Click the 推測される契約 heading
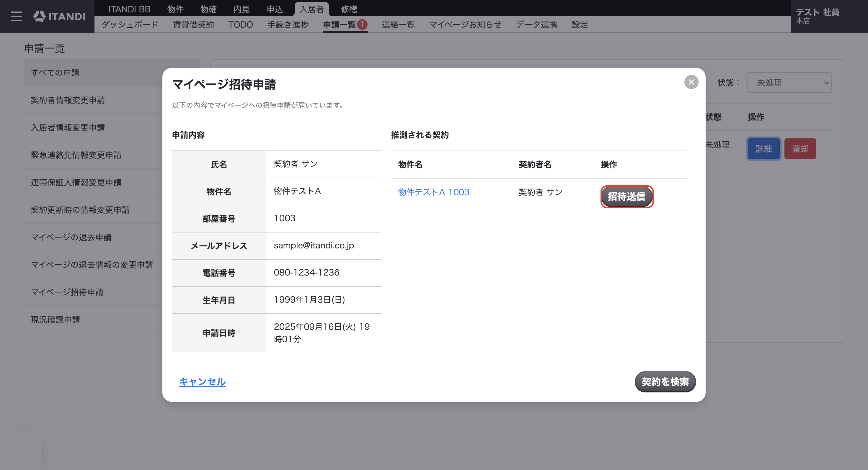Viewport: 868px width, 470px height. [420, 135]
